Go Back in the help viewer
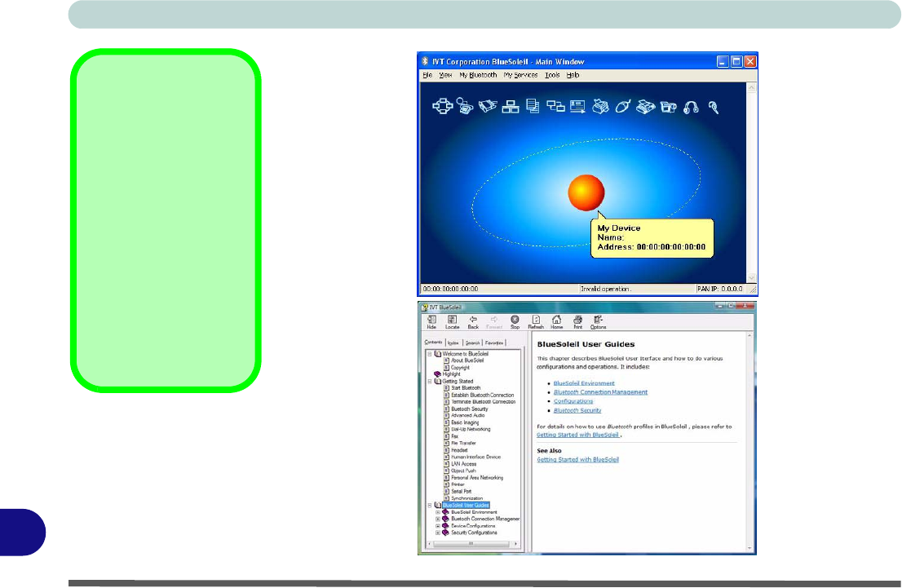Image resolution: width=902 pixels, height=588 pixels. coord(473,322)
